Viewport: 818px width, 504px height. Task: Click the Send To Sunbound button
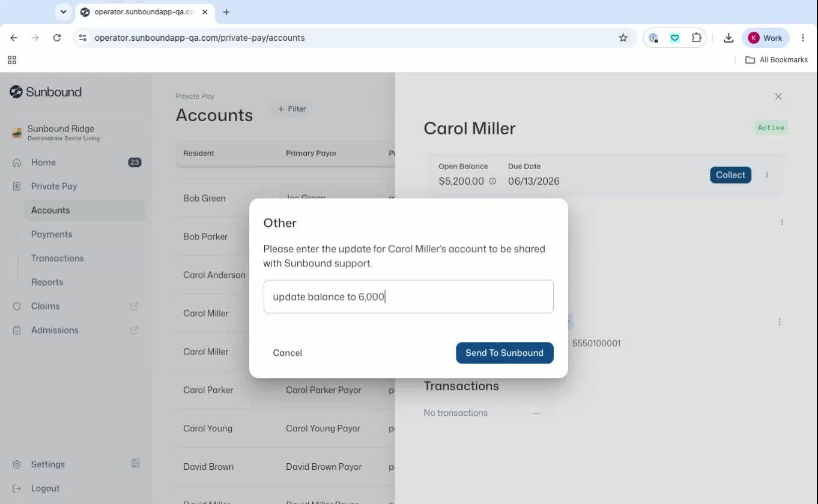click(x=504, y=353)
